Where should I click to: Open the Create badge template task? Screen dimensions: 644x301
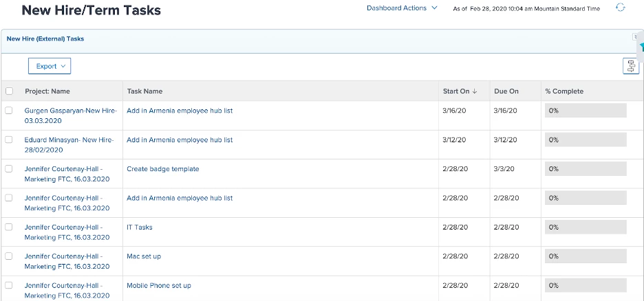tap(162, 169)
